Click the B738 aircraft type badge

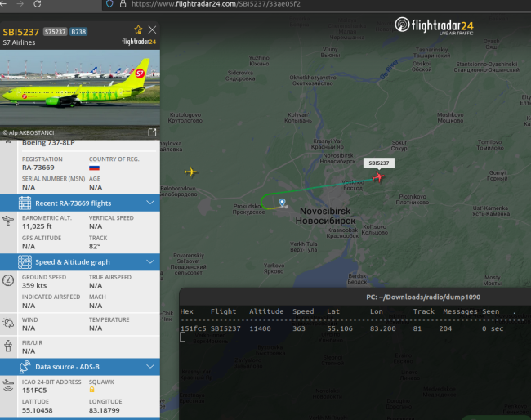[x=78, y=32]
